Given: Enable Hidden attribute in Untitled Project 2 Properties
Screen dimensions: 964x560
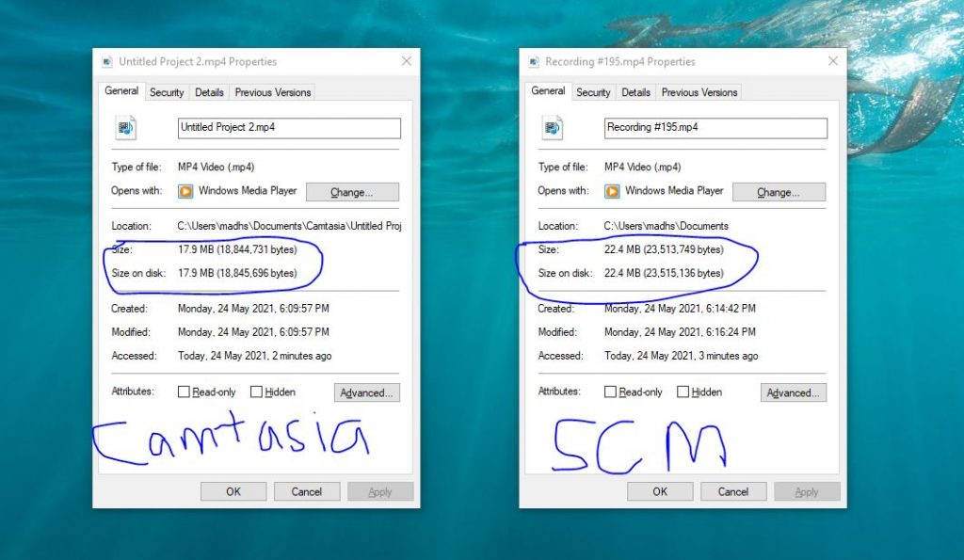Looking at the screenshot, I should (x=256, y=392).
